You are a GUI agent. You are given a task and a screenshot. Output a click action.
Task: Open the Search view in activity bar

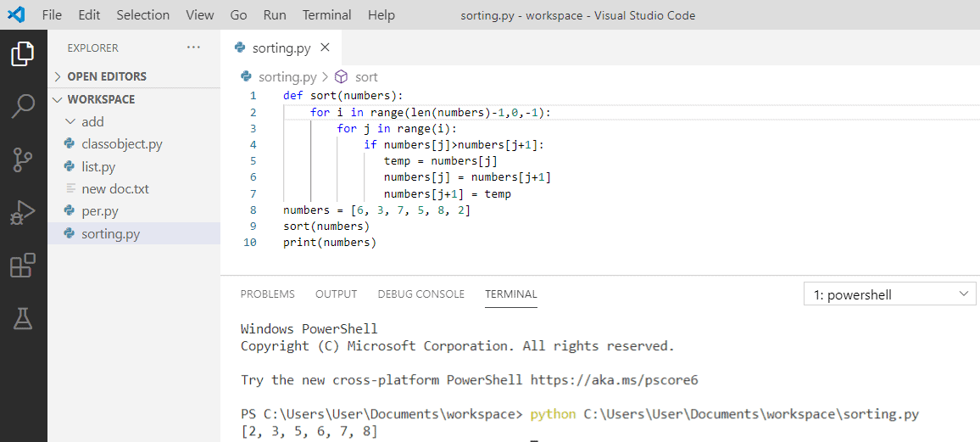tap(23, 106)
